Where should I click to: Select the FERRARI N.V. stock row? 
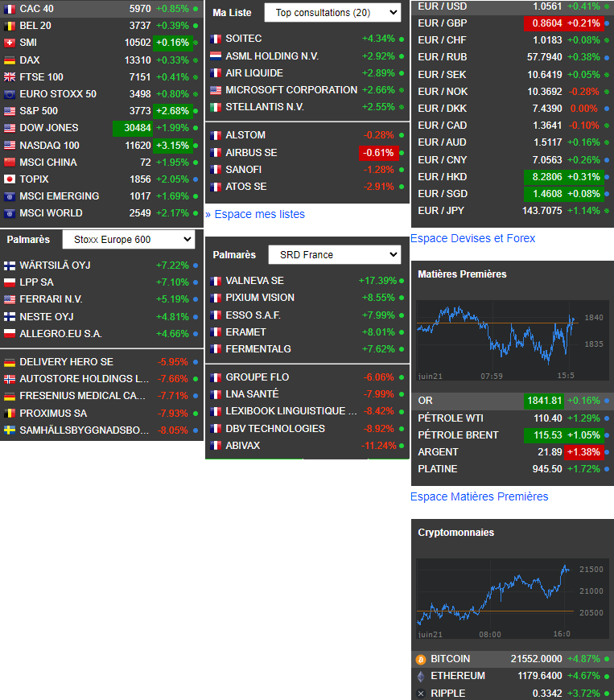coord(101,299)
